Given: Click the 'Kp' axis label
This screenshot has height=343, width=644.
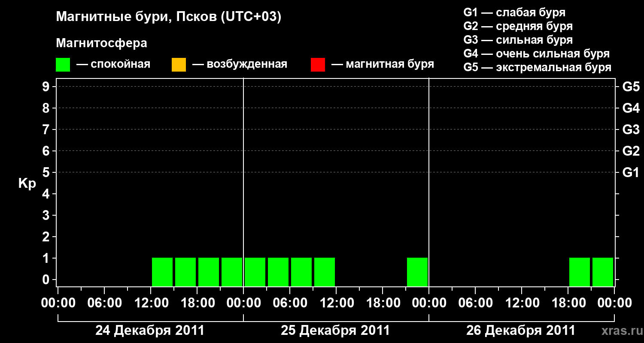Looking at the screenshot, I should click(27, 184).
